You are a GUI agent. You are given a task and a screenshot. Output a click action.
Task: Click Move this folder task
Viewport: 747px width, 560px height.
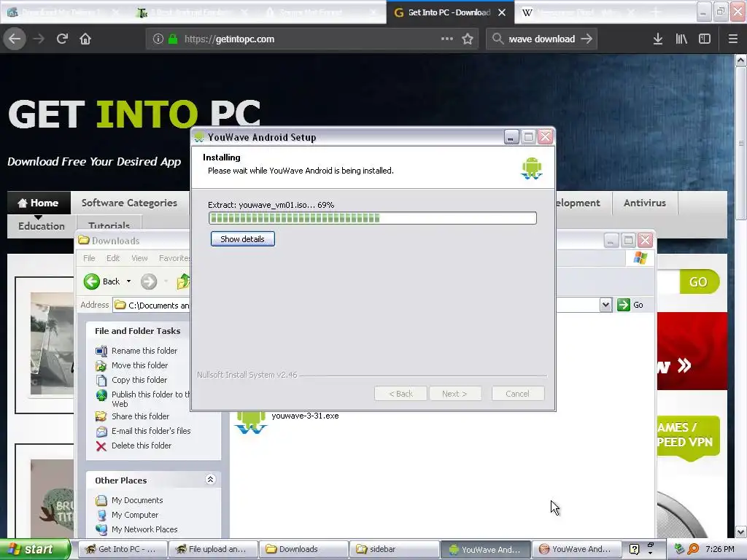click(x=139, y=365)
